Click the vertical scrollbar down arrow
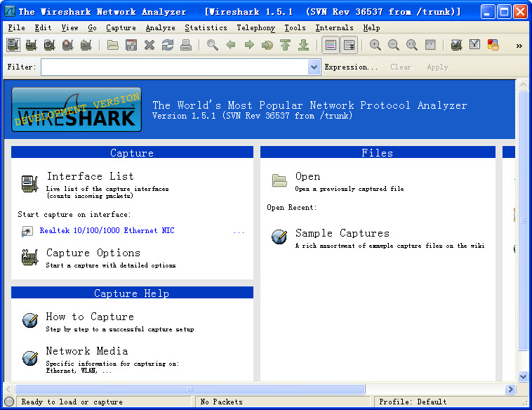Viewport: 532px width, 410px height. coord(523,376)
